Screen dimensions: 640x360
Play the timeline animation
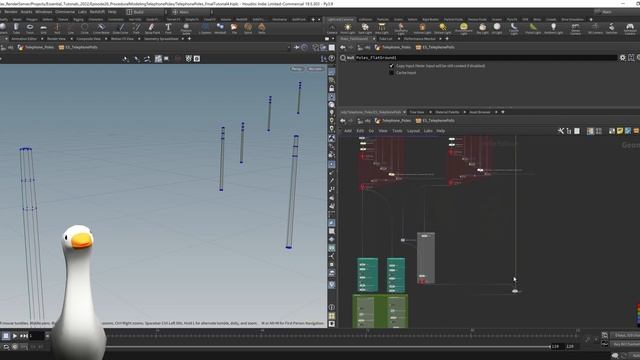[15, 336]
